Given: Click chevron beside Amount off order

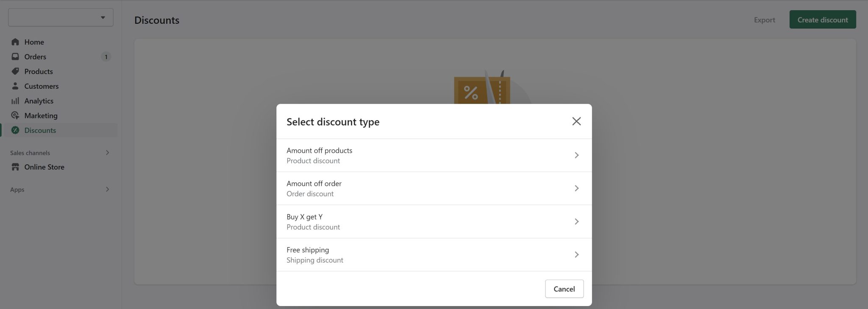Looking at the screenshot, I should point(576,188).
